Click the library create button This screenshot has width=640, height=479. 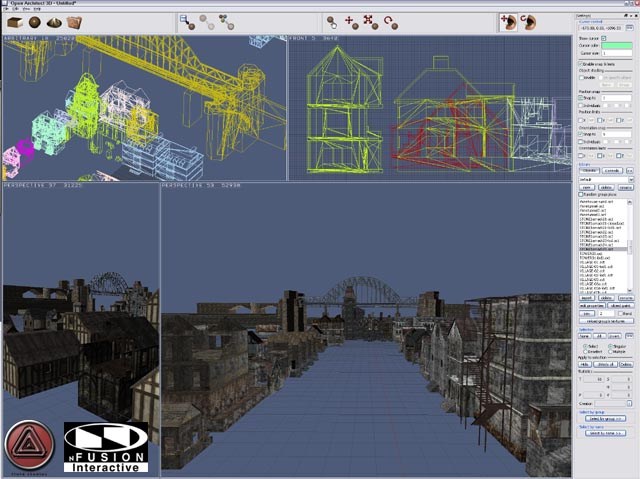point(589,171)
